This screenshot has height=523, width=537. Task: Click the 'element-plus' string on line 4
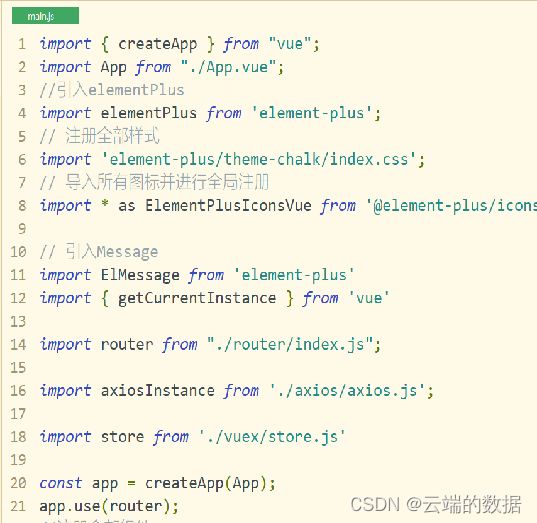click(x=312, y=113)
